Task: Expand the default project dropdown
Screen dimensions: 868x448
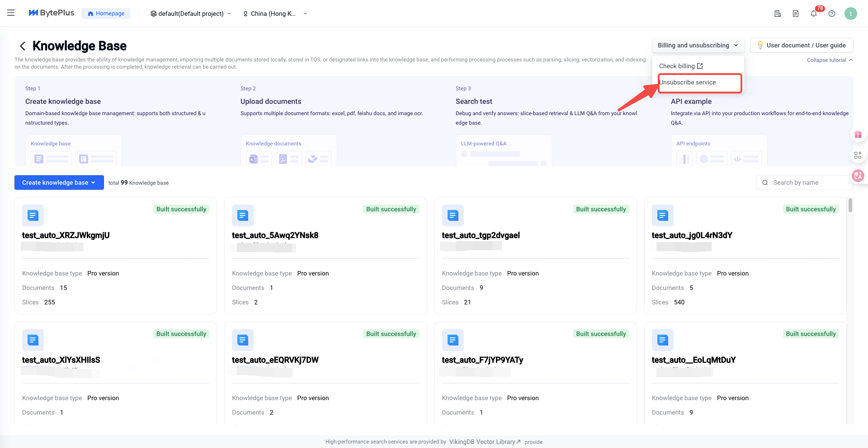Action: pyautogui.click(x=191, y=14)
